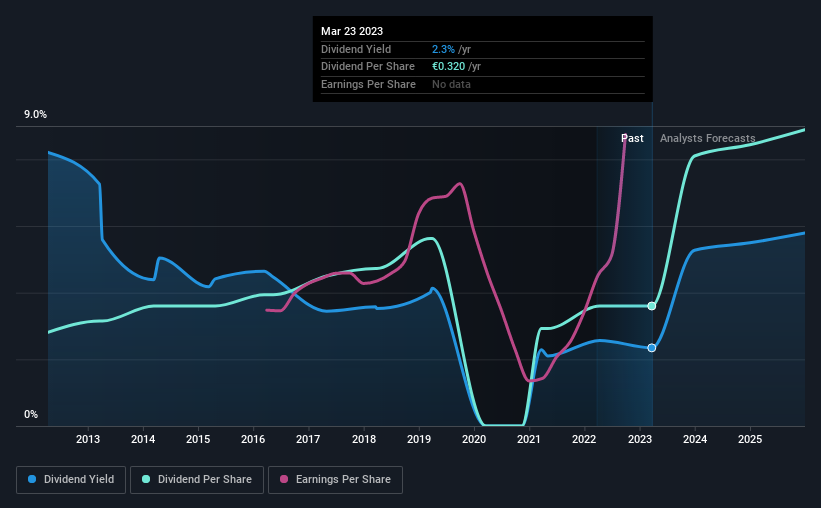The width and height of the screenshot is (821, 508).
Task: Click the 2014 x-axis label
Action: [143, 439]
